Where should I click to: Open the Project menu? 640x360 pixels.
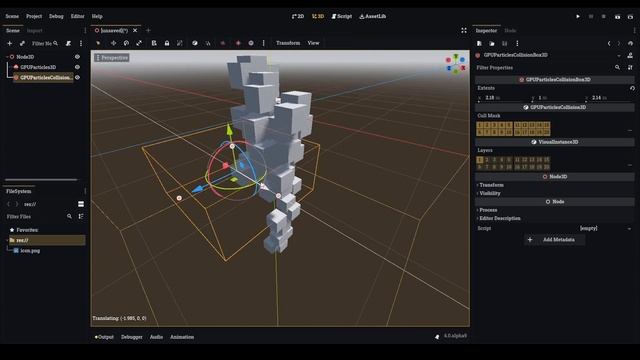pyautogui.click(x=34, y=16)
